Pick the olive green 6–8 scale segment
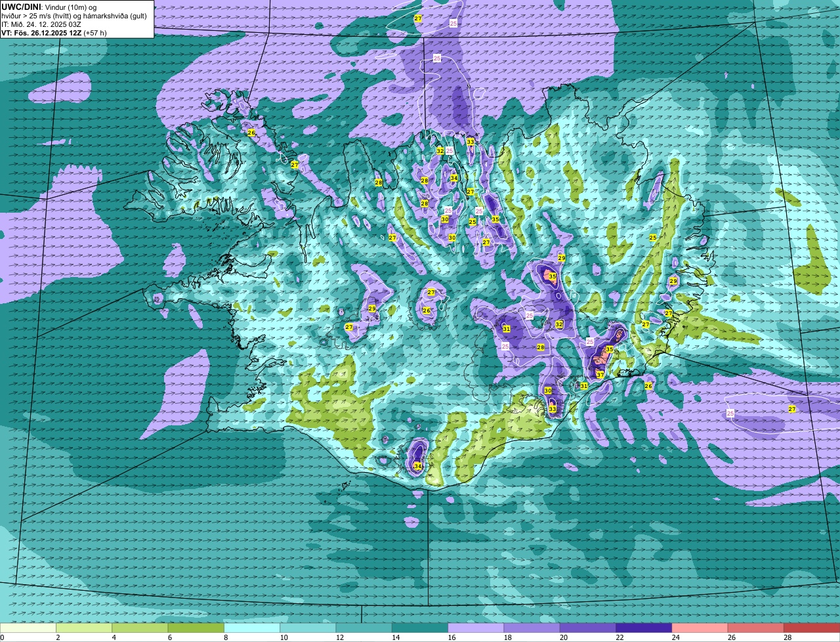The width and height of the screenshot is (840, 642). pos(196,628)
